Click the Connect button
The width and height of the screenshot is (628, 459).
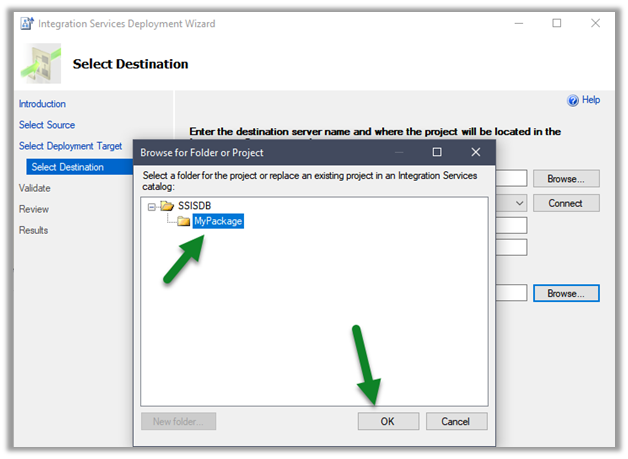(565, 203)
